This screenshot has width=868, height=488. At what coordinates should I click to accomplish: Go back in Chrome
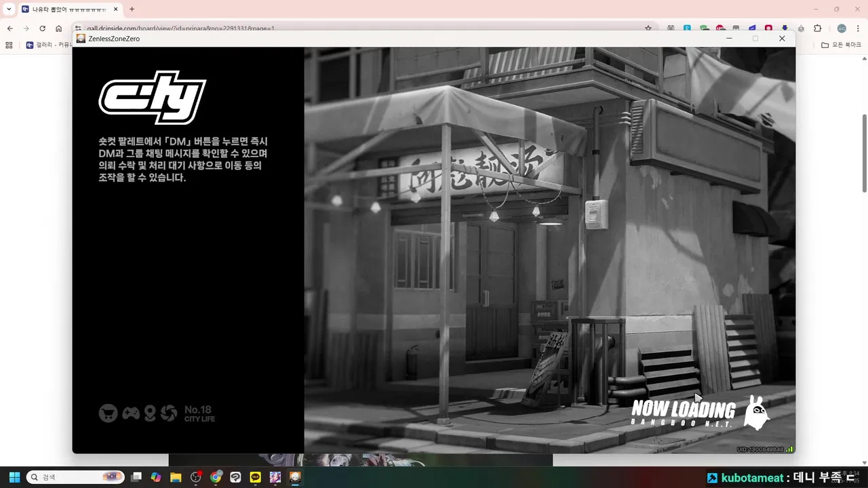point(9,28)
